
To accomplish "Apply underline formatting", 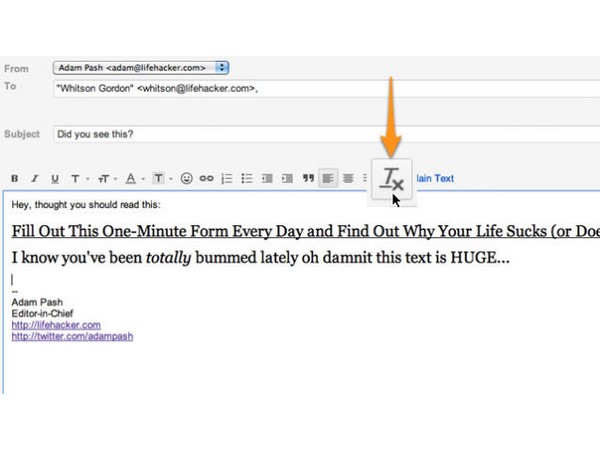I will [55, 179].
